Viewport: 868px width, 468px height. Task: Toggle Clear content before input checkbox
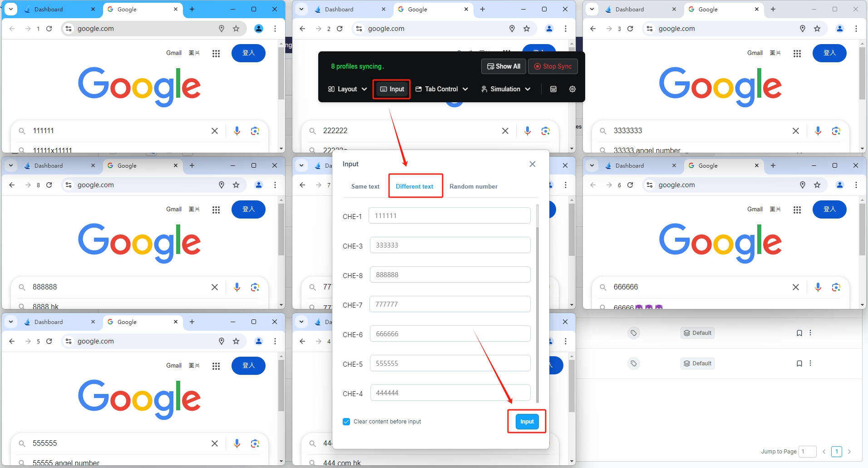coord(346,422)
